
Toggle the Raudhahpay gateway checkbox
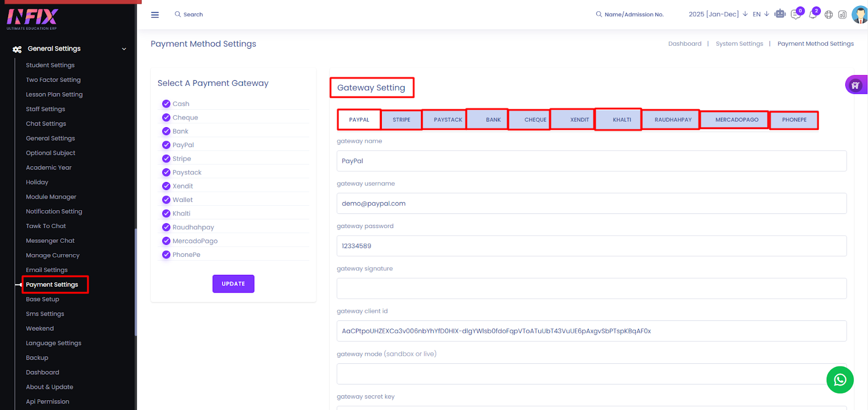[166, 227]
